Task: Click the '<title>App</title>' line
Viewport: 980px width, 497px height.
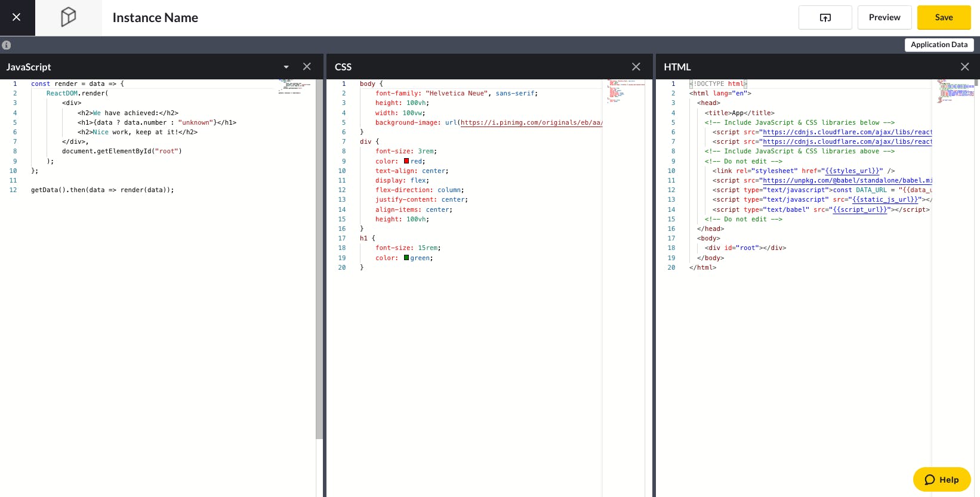Action: click(x=740, y=113)
